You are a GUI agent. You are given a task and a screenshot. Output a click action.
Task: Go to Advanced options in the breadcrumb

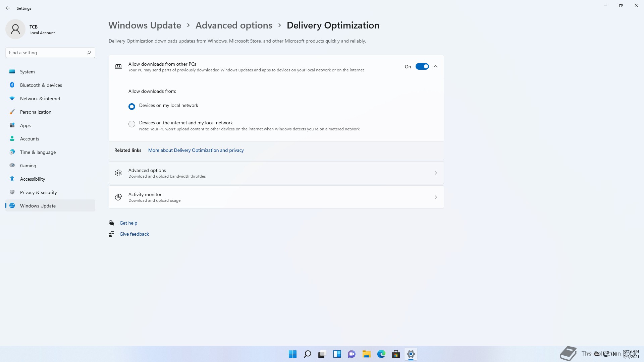(234, 25)
